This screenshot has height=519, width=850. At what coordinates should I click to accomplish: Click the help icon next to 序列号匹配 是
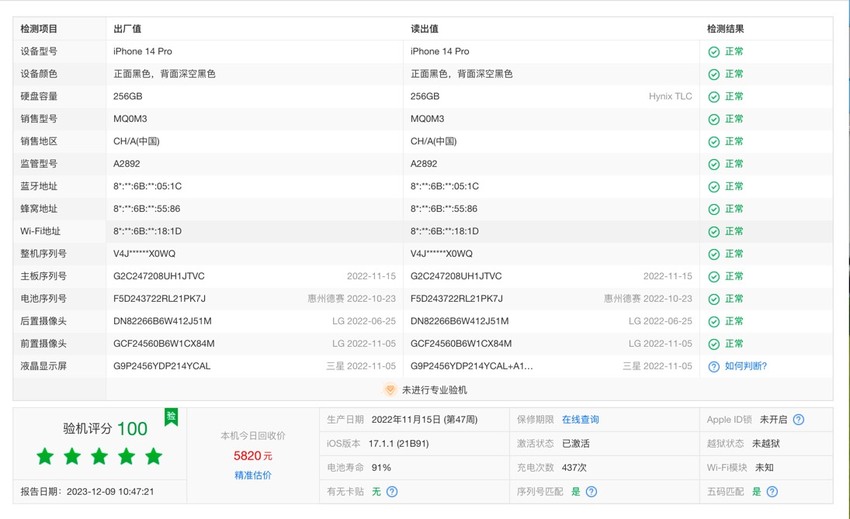[591, 492]
